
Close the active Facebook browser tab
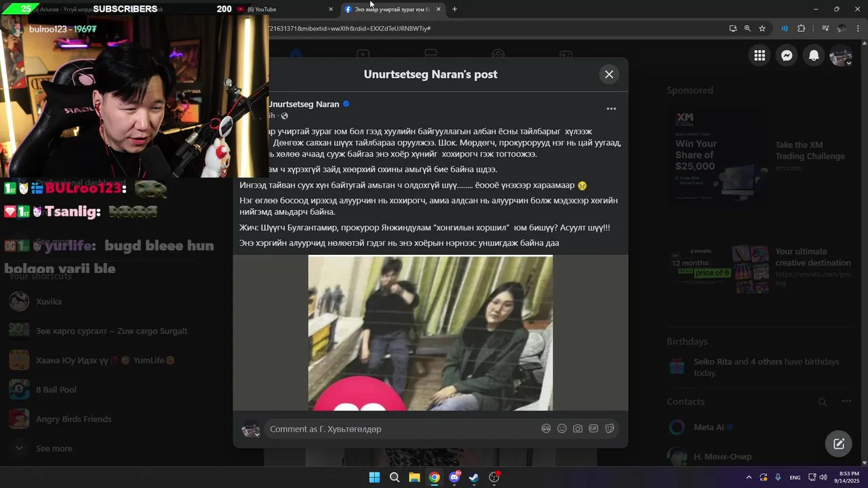[438, 9]
